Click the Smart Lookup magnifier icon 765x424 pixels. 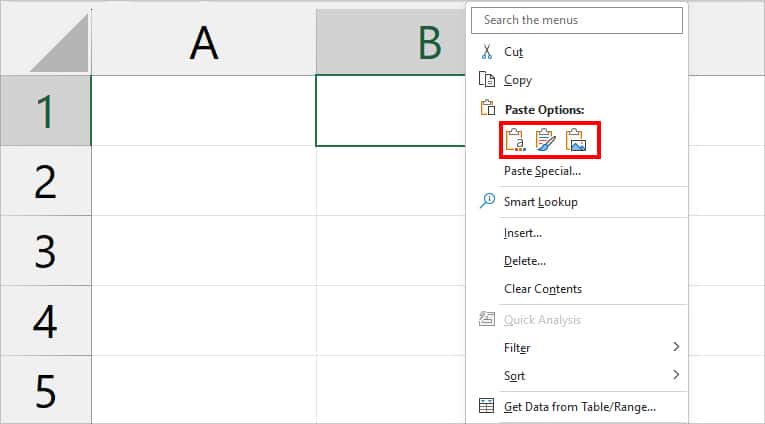487,201
